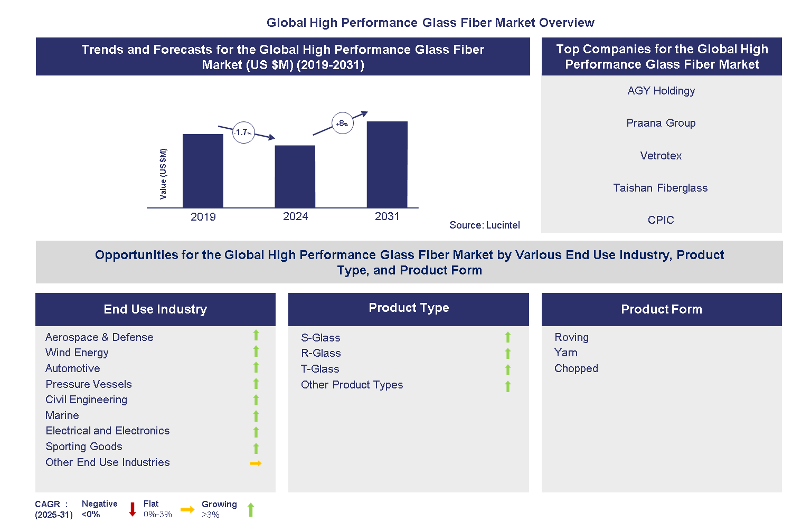
Task: Click the +8% growth circle badge
Action: 342,123
